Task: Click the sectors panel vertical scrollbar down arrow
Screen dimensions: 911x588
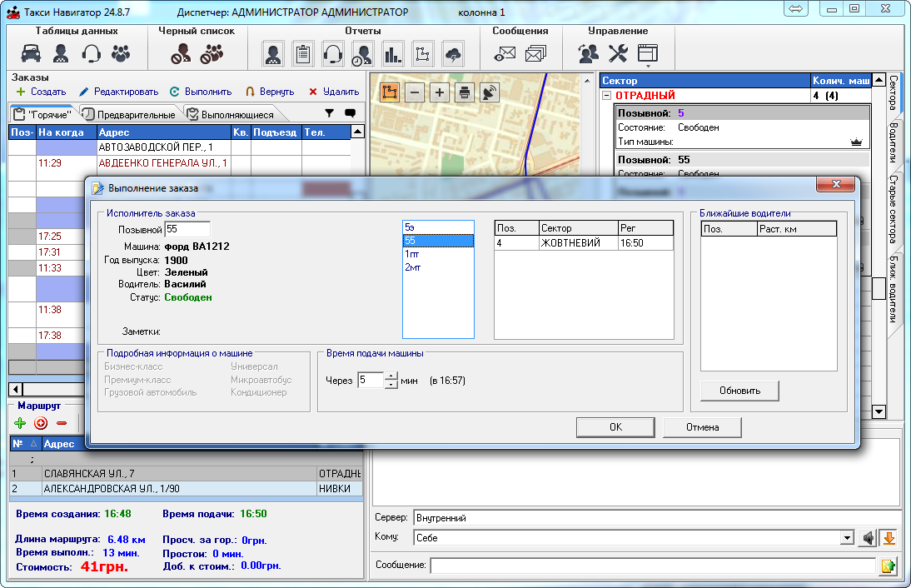Action: [879, 411]
